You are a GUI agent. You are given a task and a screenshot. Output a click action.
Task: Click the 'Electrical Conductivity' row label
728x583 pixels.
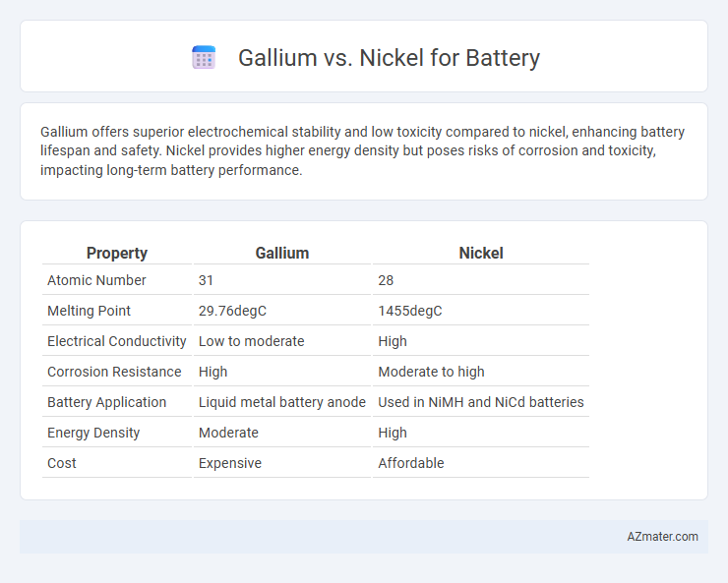[116, 341]
